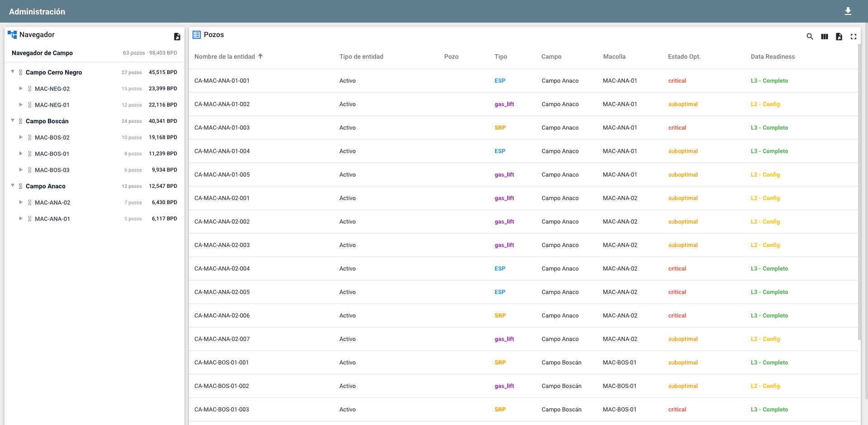
Task: Select row CA-MAC-BOS-01-002
Action: (x=222, y=386)
